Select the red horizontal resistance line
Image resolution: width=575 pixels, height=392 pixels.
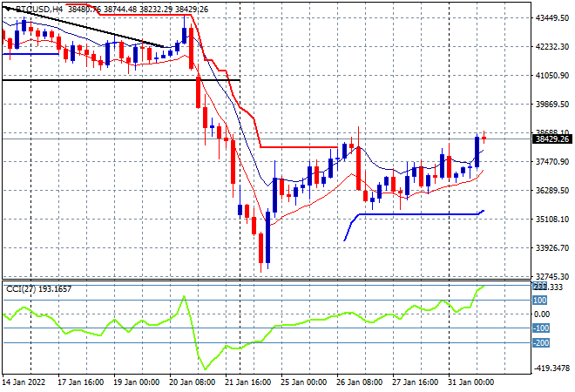point(299,147)
